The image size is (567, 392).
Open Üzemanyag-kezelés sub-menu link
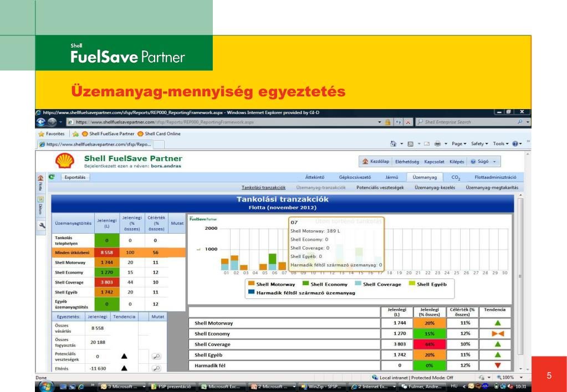435,188
